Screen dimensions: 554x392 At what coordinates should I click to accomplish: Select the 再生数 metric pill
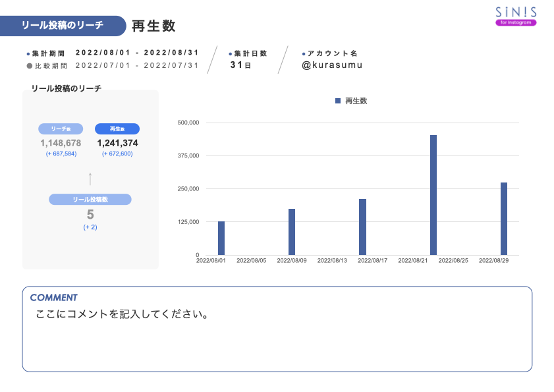click(x=116, y=128)
